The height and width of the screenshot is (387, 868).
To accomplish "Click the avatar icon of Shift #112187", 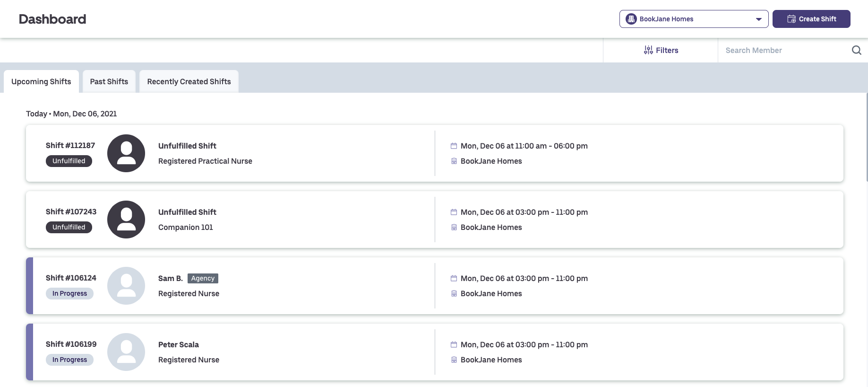I will [126, 153].
